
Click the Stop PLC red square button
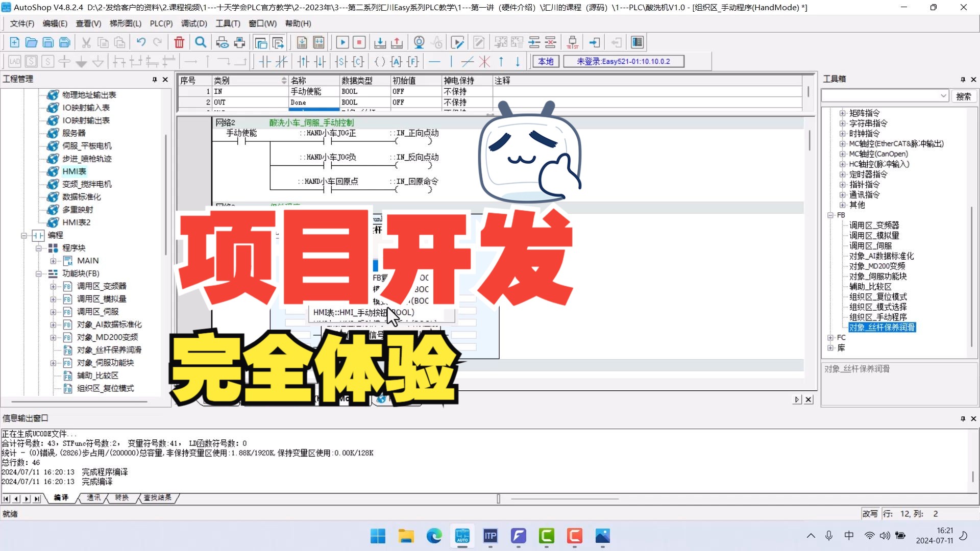pyautogui.click(x=359, y=42)
